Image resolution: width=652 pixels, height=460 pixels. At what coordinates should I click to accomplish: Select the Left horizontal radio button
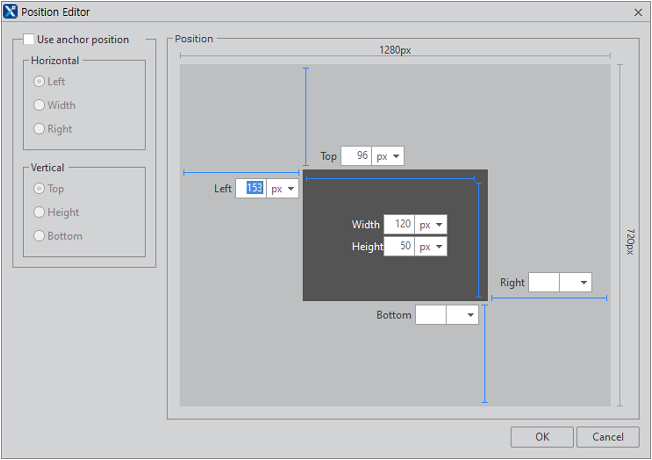(40, 81)
